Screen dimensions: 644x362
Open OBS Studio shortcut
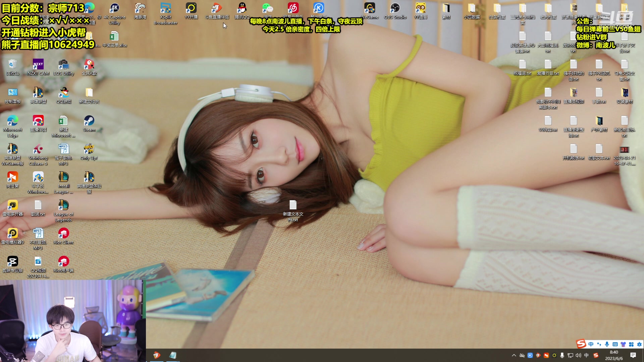click(x=395, y=11)
